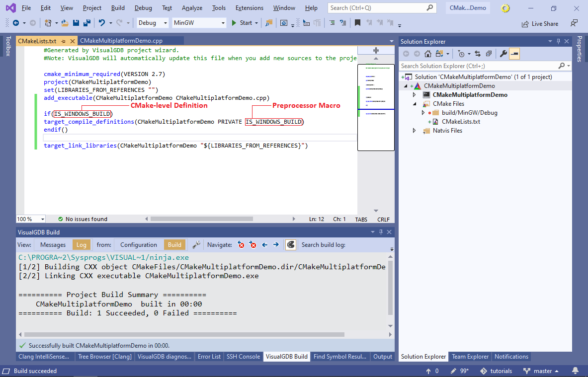The image size is (588, 377).
Task: Click Collapse All in Solution Explorer
Action: coord(489,54)
